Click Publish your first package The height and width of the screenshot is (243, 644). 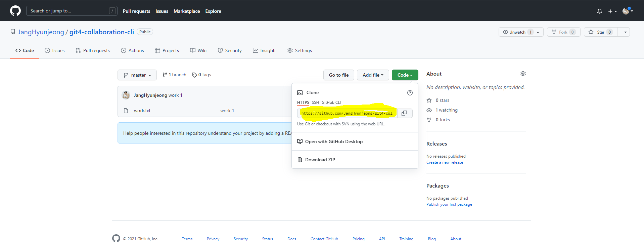[449, 204]
